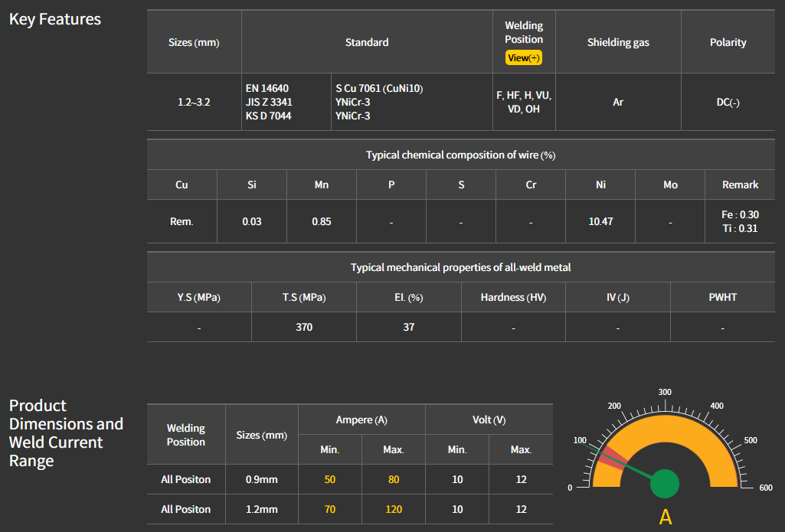Click the min ampere value 50
Image resolution: width=785 pixels, height=532 pixels.
[x=329, y=479]
